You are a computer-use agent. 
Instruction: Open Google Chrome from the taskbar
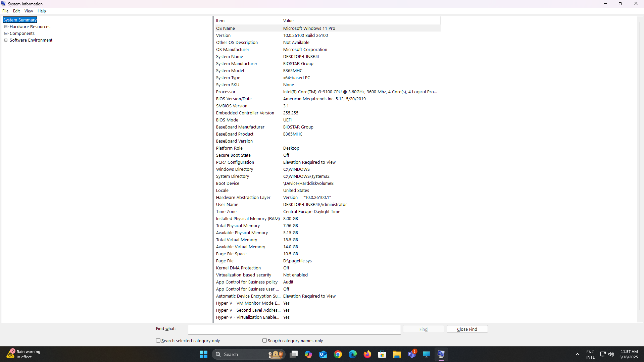click(338, 354)
